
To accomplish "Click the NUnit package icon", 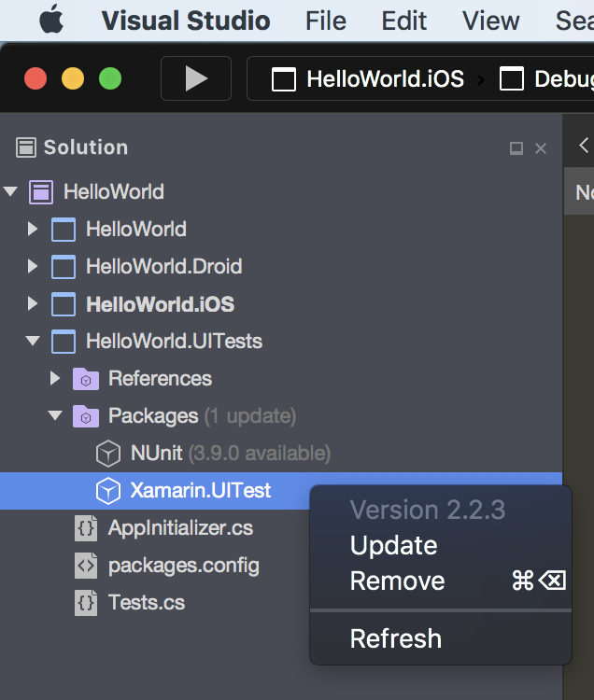I will coord(108,454).
